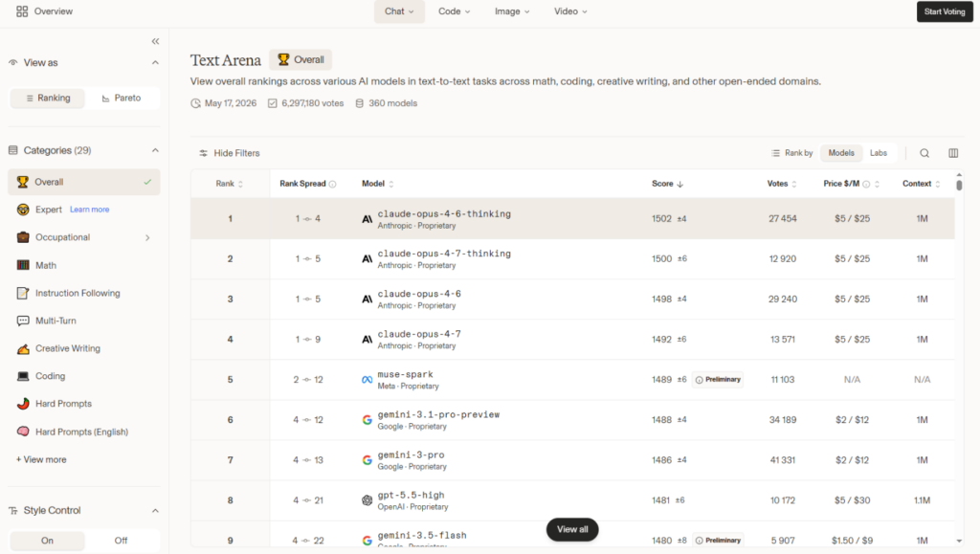
Task: Click the table vertical scrollbar thumb
Action: pyautogui.click(x=959, y=186)
